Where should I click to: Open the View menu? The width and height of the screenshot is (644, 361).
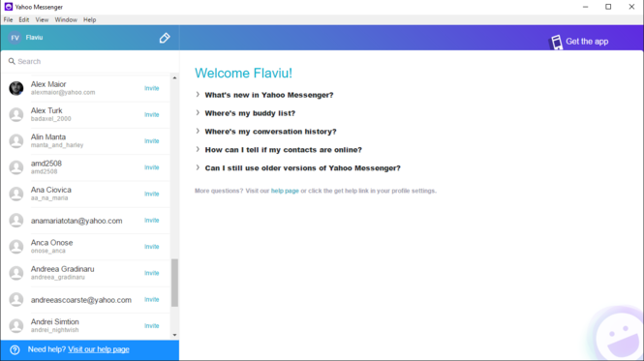(42, 19)
